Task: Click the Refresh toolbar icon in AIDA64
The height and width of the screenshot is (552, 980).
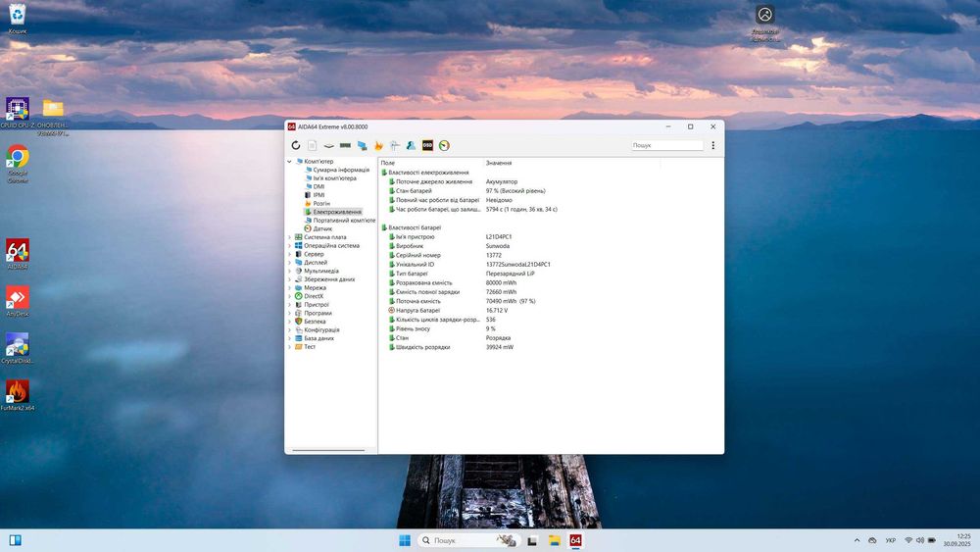Action: (x=296, y=145)
